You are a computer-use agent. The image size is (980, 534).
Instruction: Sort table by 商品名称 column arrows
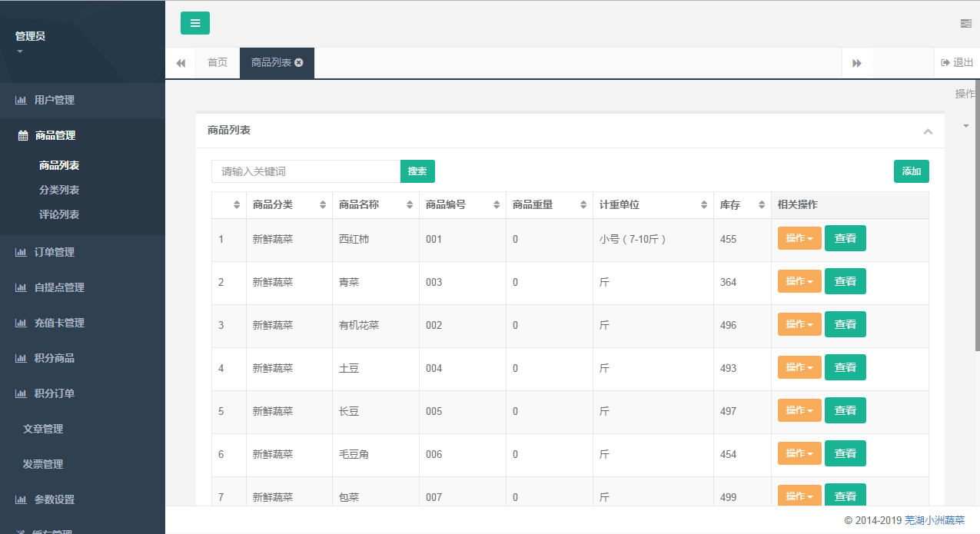click(409, 205)
